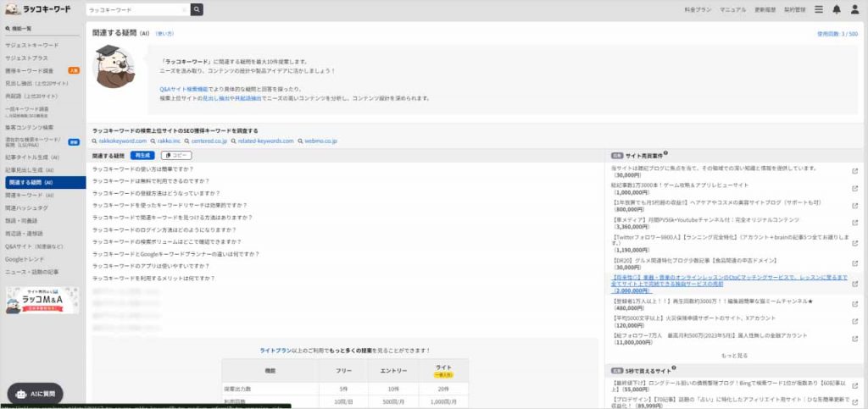Open 更新履歴 in top navigation
868x409 pixels.
point(765,10)
